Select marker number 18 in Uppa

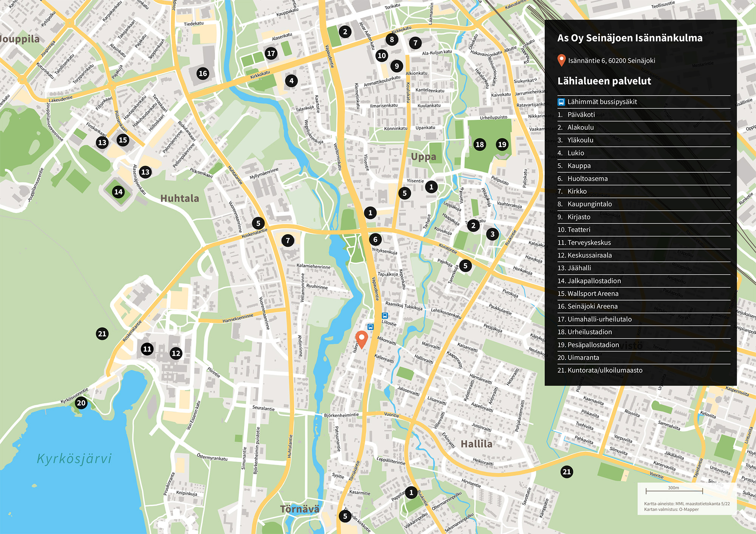click(x=480, y=144)
